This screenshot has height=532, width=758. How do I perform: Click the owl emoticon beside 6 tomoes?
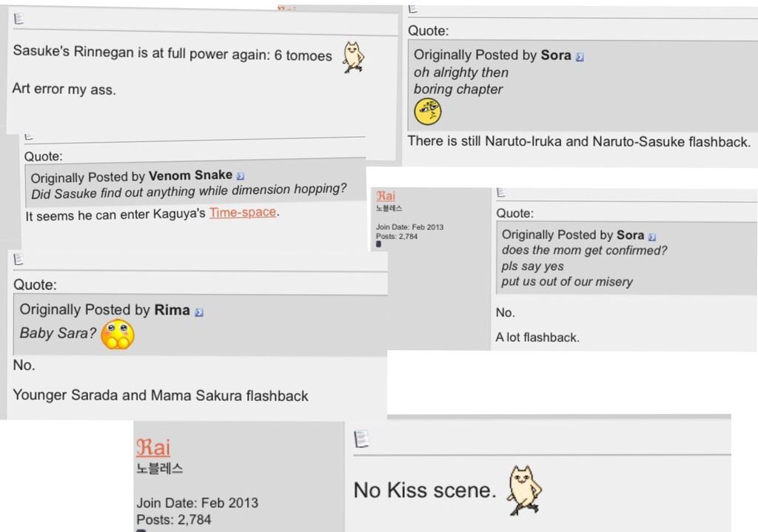(x=353, y=57)
